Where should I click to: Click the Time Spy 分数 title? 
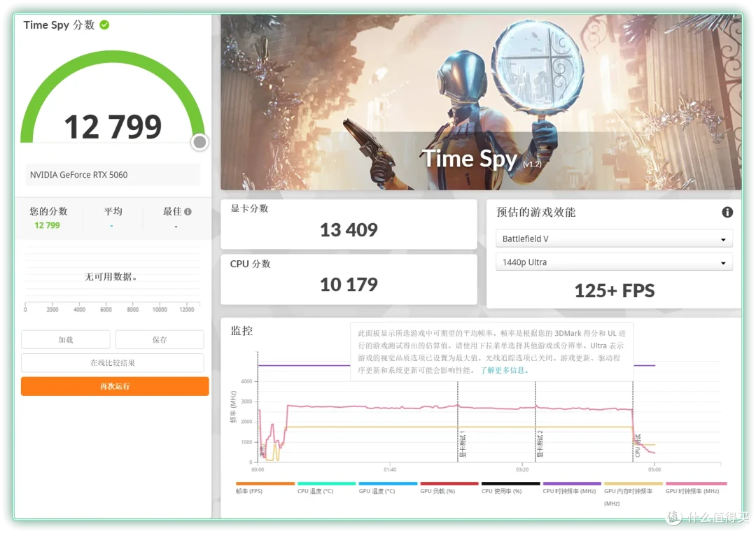pos(59,24)
